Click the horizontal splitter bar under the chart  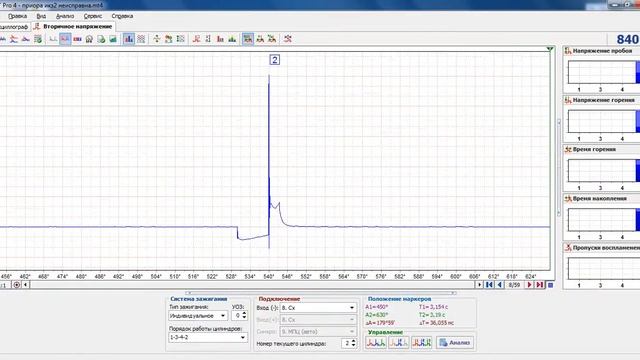[x=320, y=293]
